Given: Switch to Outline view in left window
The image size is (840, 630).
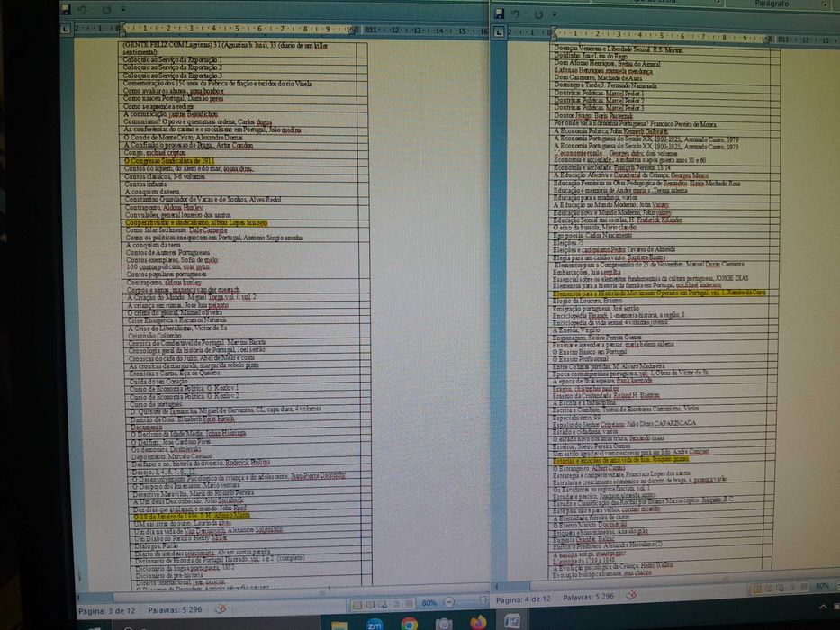Looking at the screenshot, I should click(397, 604).
